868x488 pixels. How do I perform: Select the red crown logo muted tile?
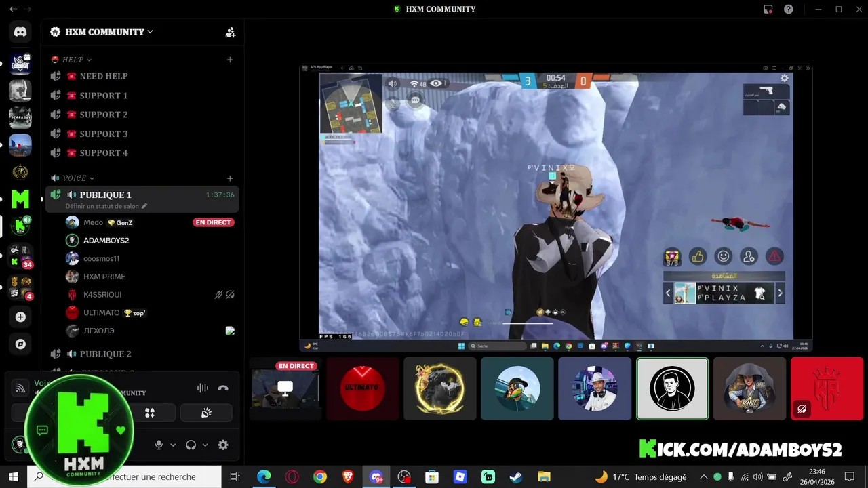point(827,388)
